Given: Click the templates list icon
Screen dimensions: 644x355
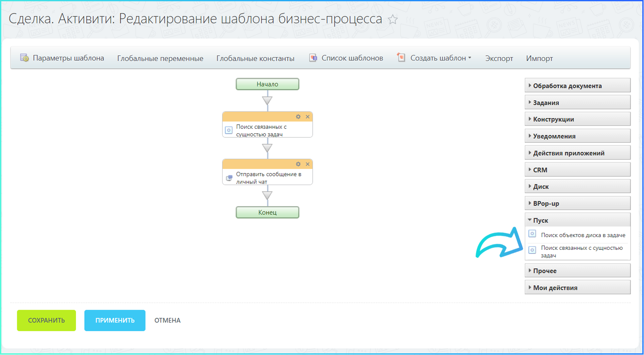Looking at the screenshot, I should coord(313,58).
